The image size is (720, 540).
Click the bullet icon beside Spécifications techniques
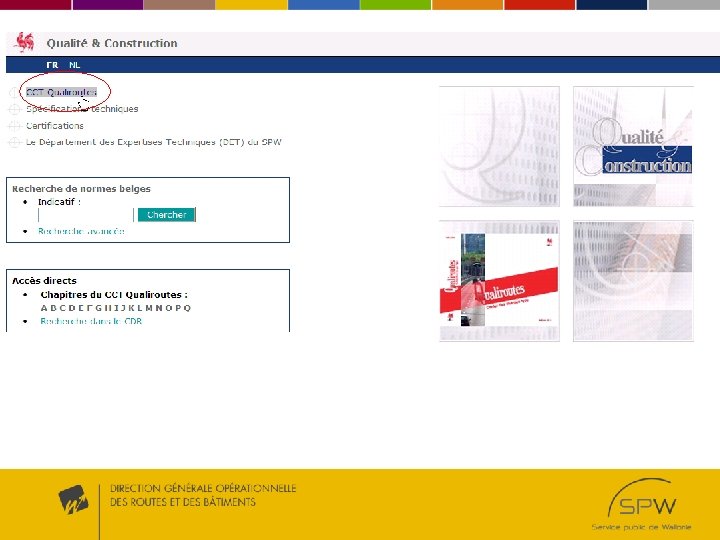point(15,109)
